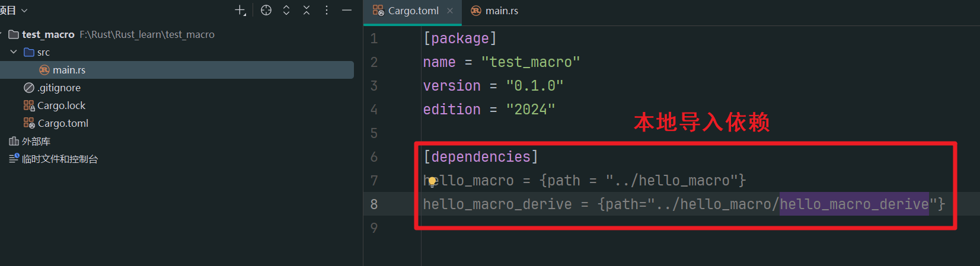Viewport: 980px width, 266px height.
Task: Close the Cargo.toml editor tab
Action: pos(450,11)
